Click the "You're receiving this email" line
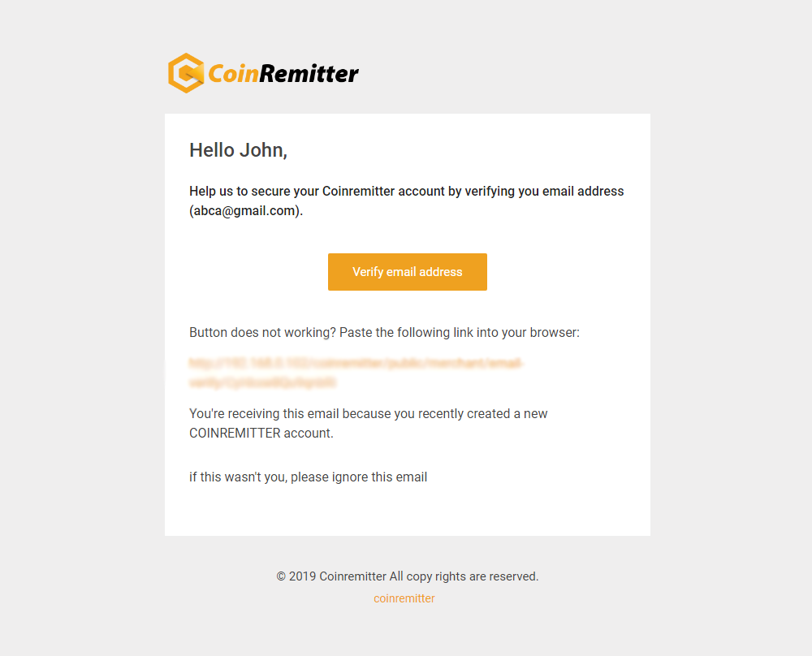 [x=368, y=414]
